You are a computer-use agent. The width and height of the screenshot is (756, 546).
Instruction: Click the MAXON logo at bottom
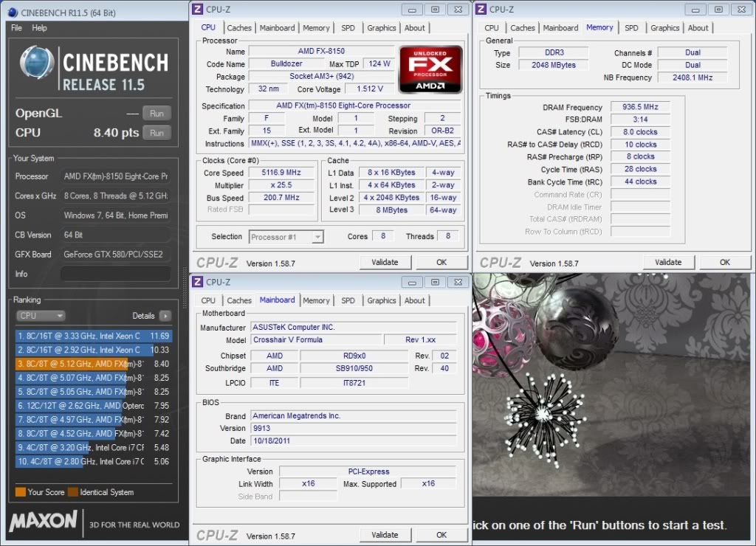(43, 521)
